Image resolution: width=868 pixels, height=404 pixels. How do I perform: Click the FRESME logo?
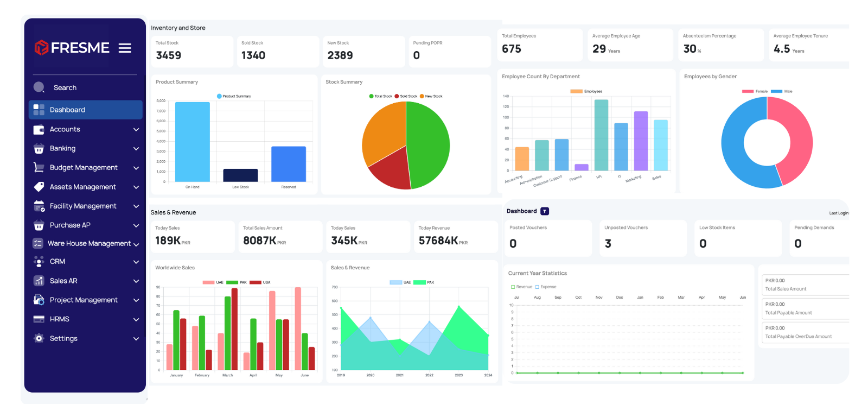72,48
